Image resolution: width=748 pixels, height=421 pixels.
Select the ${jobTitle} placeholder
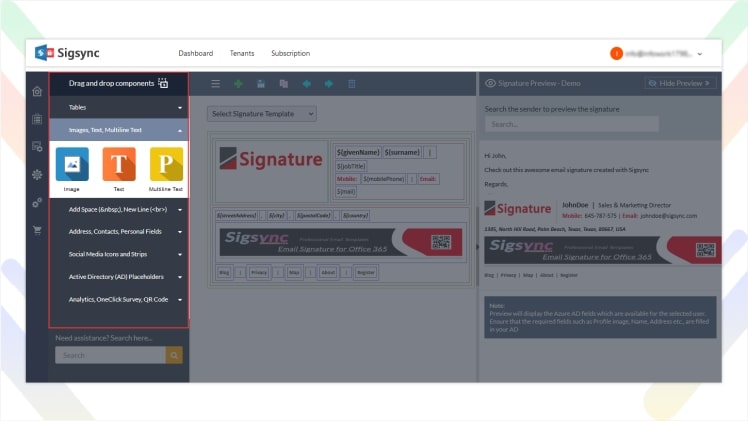[x=351, y=166]
